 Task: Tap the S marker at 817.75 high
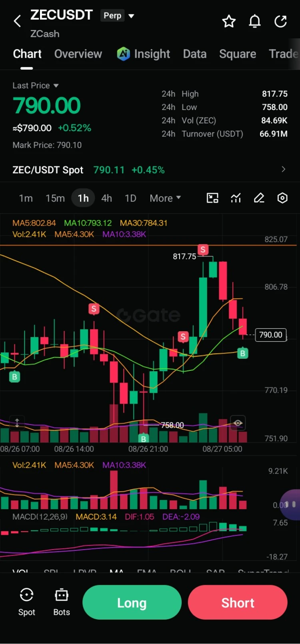point(203,250)
